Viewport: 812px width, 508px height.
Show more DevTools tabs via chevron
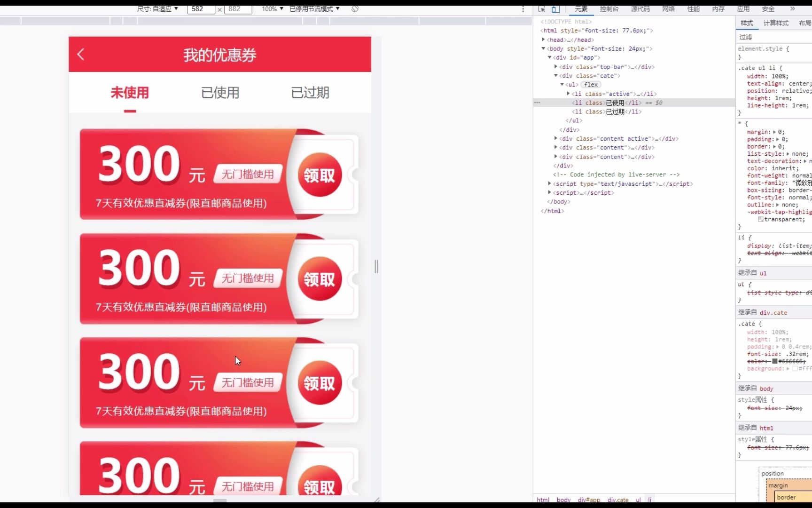point(792,9)
